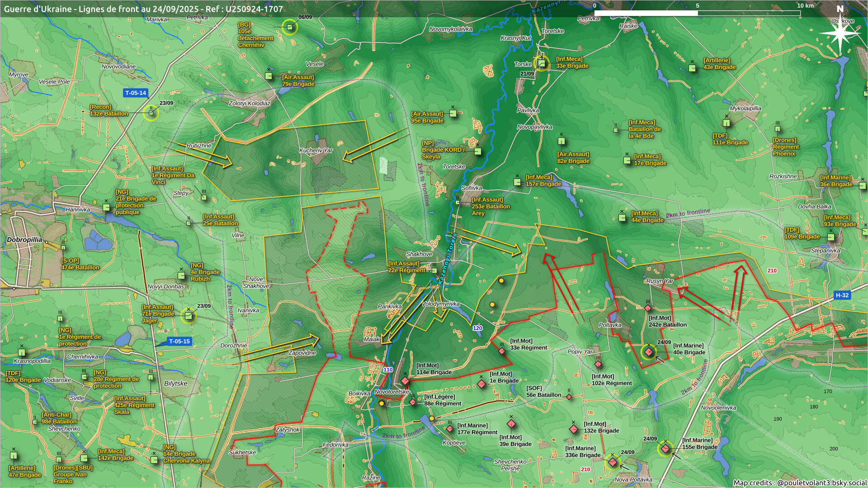Image resolution: width=868 pixels, height=488 pixels.
Task: Click the 71e Brigade Jager unit marker
Action: point(189,315)
